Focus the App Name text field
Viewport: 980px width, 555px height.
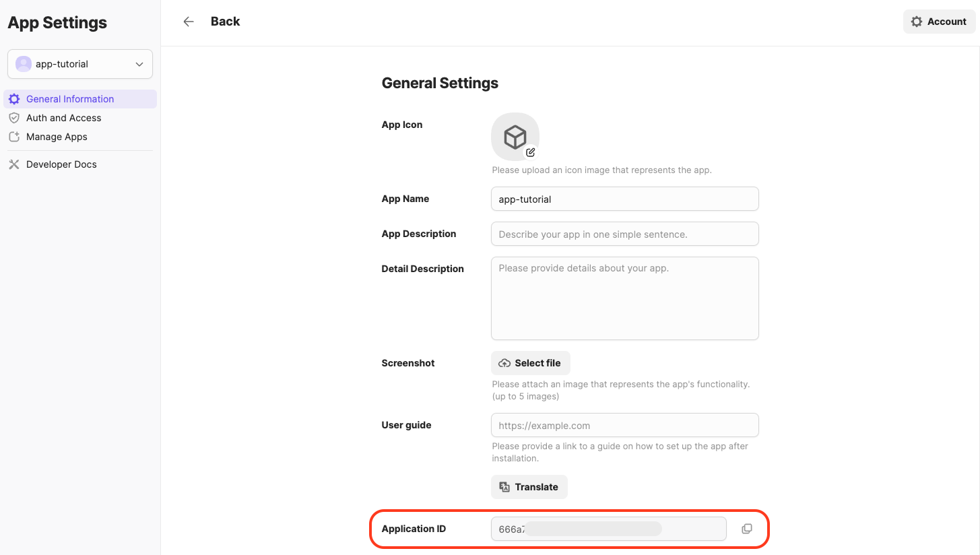point(624,199)
